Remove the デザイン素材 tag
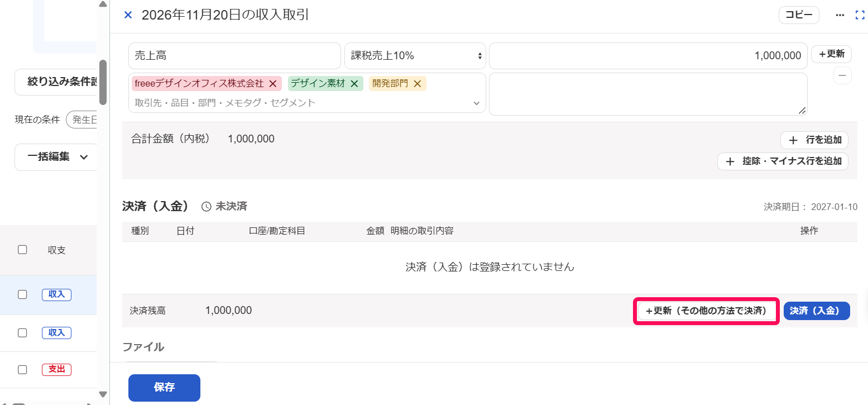The width and height of the screenshot is (868, 405). (x=354, y=84)
